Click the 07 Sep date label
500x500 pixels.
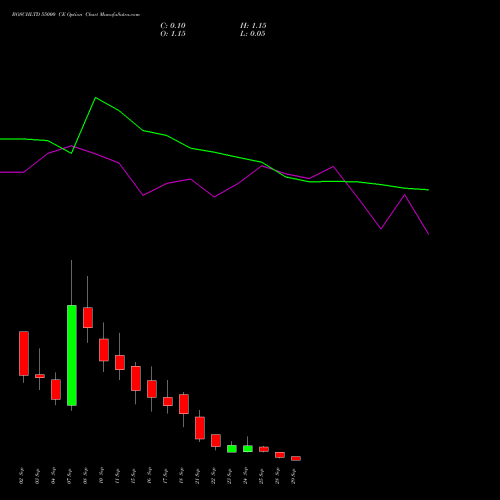(70, 476)
